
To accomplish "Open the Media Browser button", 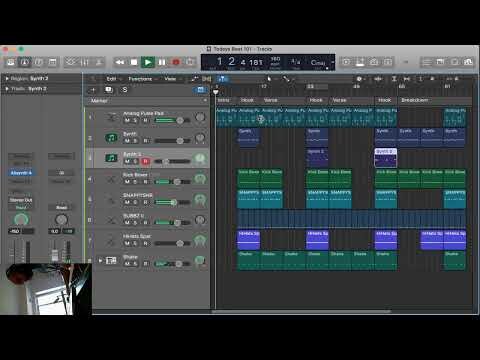I will click(468, 62).
